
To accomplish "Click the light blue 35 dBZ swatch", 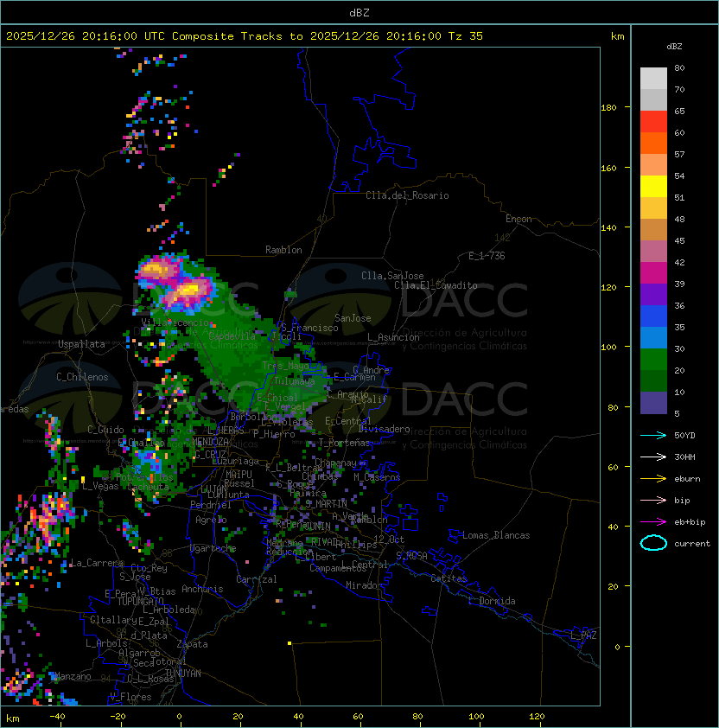I will click(x=653, y=337).
